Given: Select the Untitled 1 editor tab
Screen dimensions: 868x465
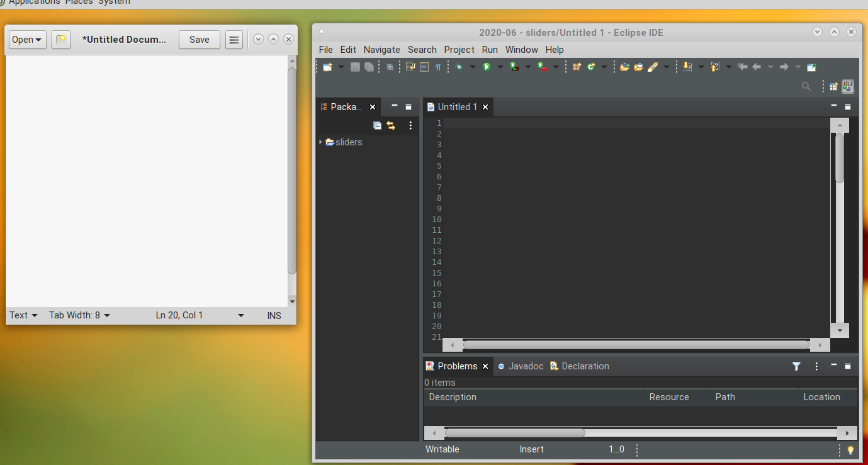Looking at the screenshot, I should coord(458,107).
